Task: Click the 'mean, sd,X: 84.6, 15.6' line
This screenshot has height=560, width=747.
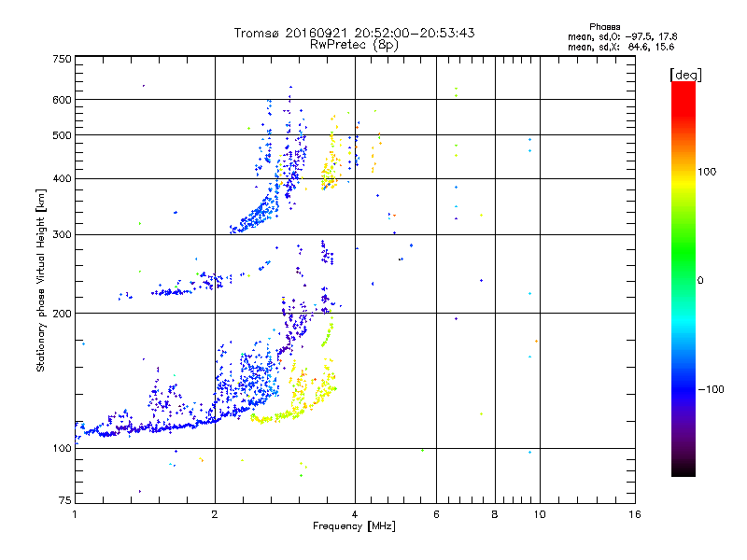Action: pyautogui.click(x=621, y=47)
